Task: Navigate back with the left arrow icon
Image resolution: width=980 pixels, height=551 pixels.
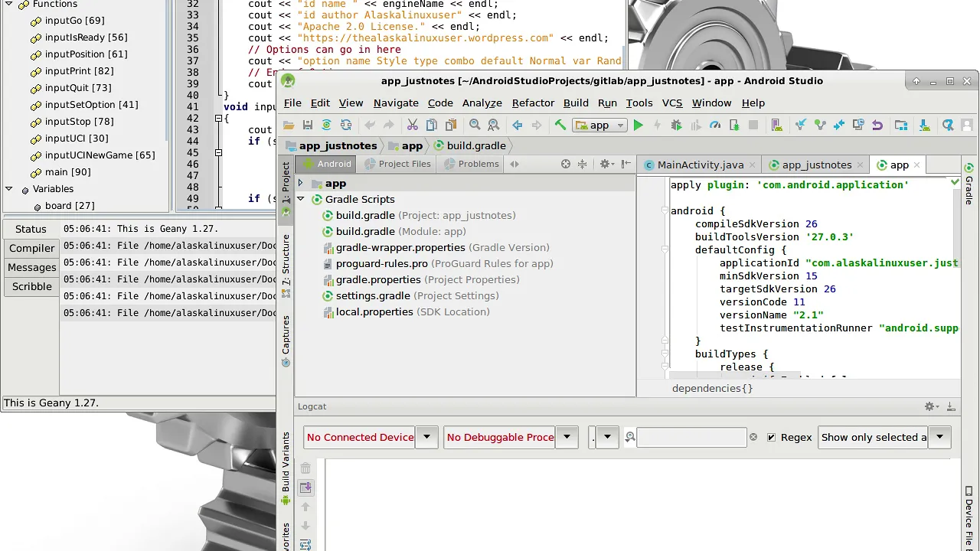Action: coord(518,126)
